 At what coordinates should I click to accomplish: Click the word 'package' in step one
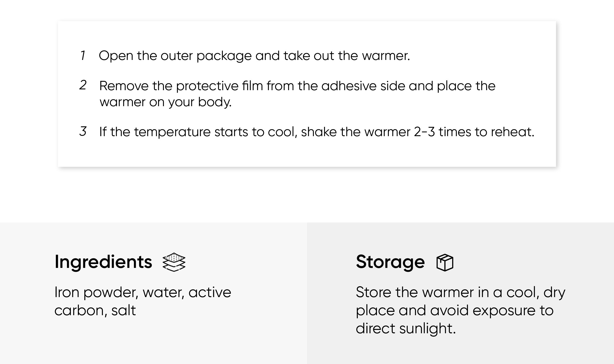click(224, 56)
